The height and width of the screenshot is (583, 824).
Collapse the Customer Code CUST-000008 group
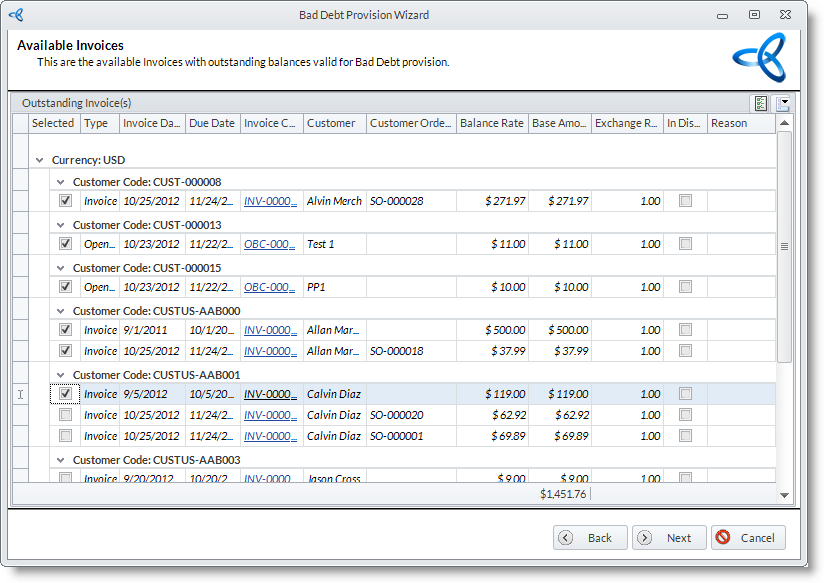(x=61, y=182)
